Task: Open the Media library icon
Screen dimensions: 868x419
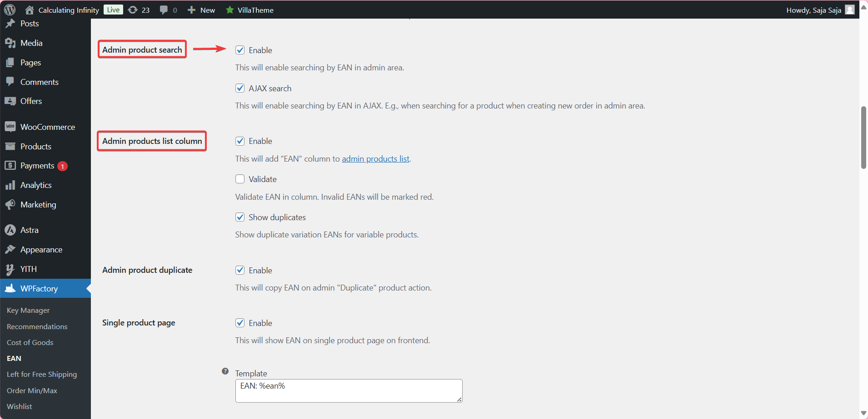Action: point(10,43)
